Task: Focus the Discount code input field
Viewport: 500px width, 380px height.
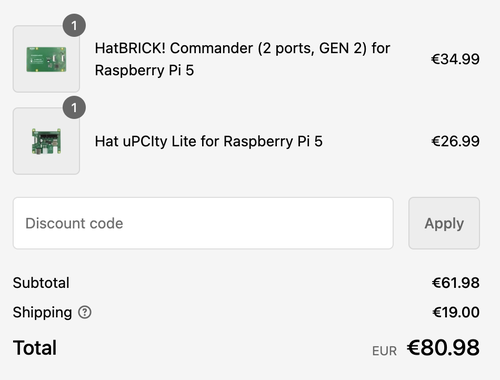Action: coord(203,223)
